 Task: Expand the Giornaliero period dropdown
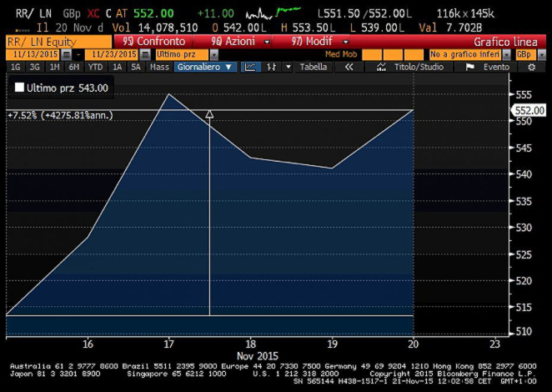click(205, 67)
